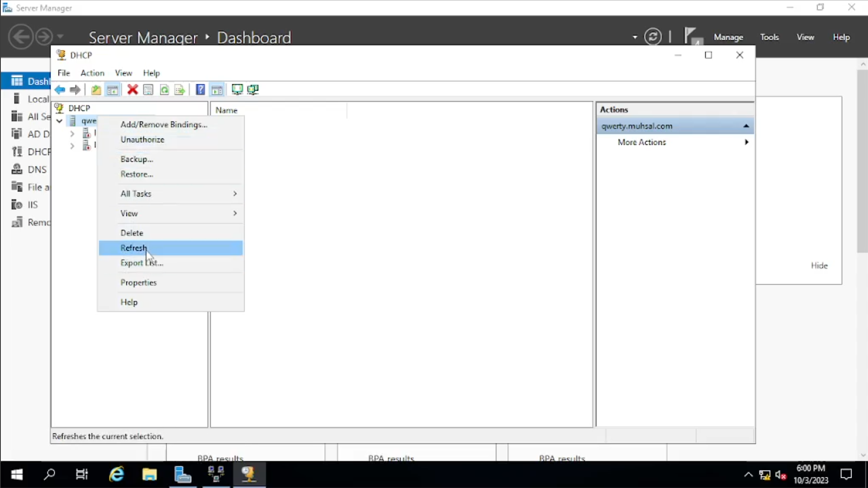Click the blue Help question mark icon
The width and height of the screenshot is (868, 488).
pyautogui.click(x=200, y=89)
